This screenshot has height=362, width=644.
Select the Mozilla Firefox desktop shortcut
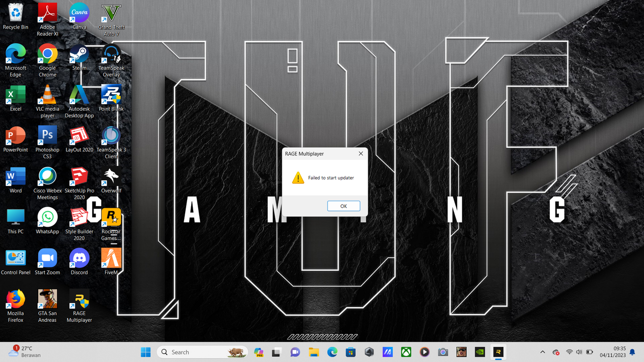16,306
